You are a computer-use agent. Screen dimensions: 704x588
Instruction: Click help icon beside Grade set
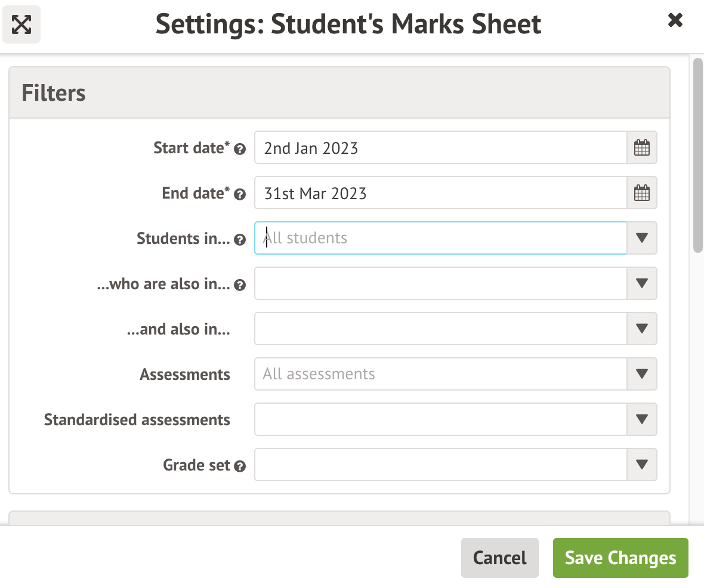tap(240, 466)
